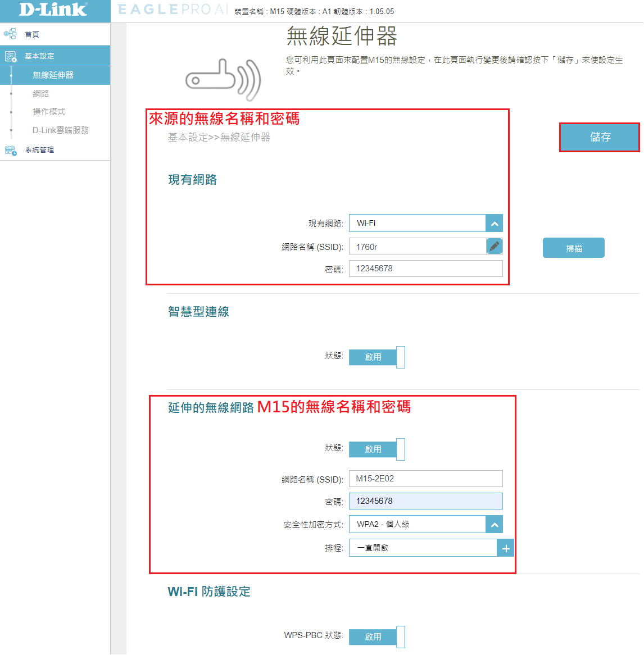Click the M15-2E02 SSID input field

click(425, 479)
